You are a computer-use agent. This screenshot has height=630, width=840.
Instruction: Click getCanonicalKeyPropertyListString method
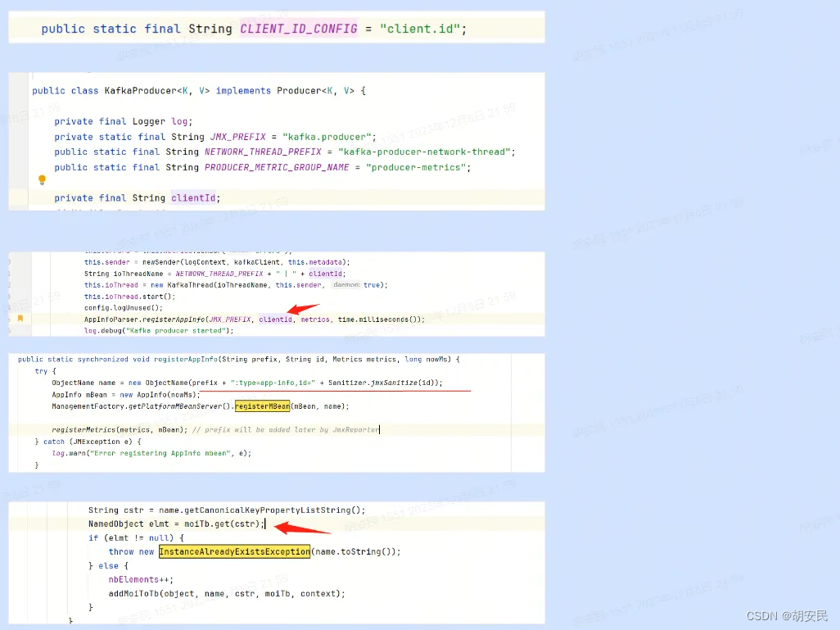(x=268, y=510)
